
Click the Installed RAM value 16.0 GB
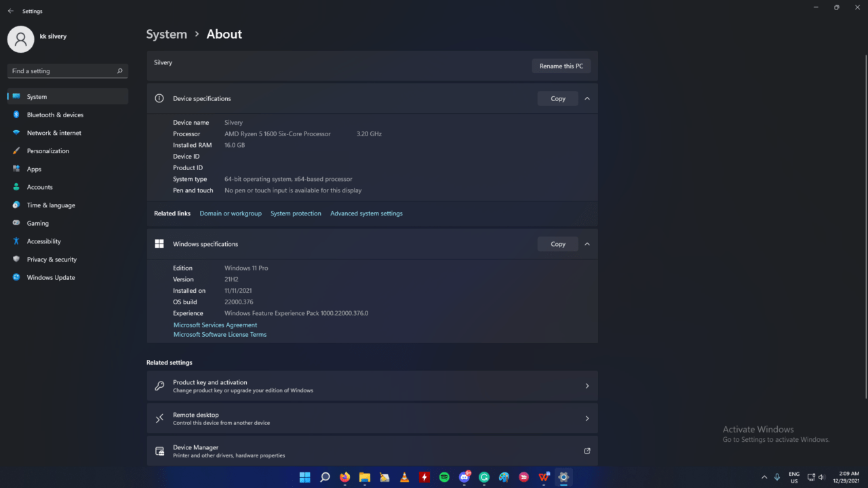[x=235, y=146]
